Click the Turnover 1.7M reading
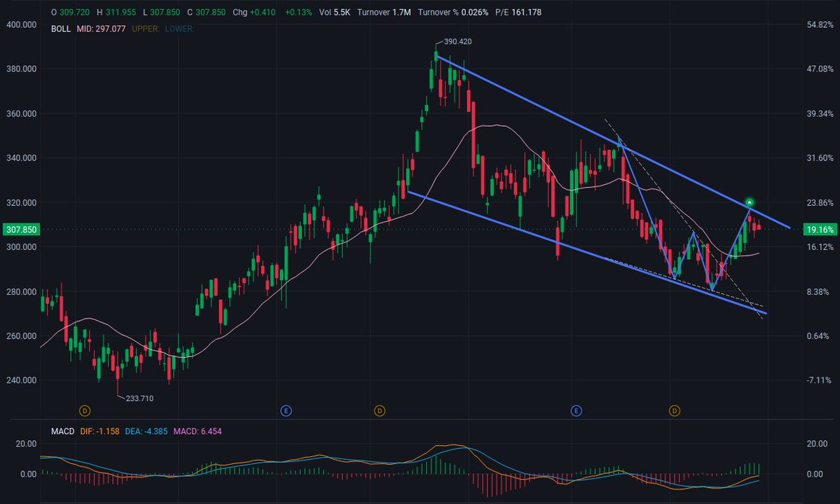840x504 pixels. tap(384, 13)
